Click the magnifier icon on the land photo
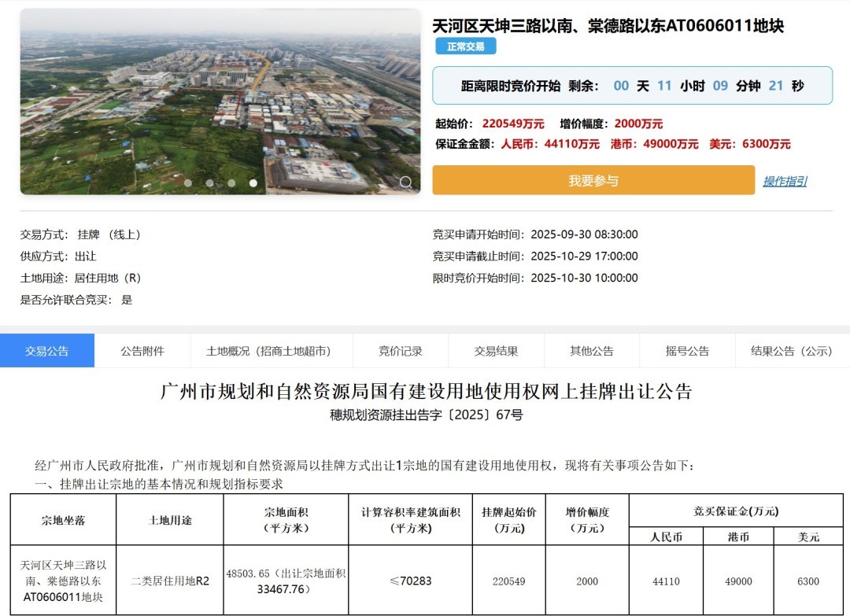Image resolution: width=850 pixels, height=616 pixels. [405, 183]
